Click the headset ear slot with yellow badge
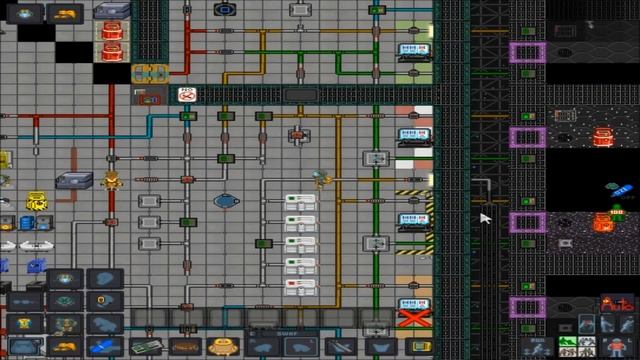640x360 pixels. point(104,302)
